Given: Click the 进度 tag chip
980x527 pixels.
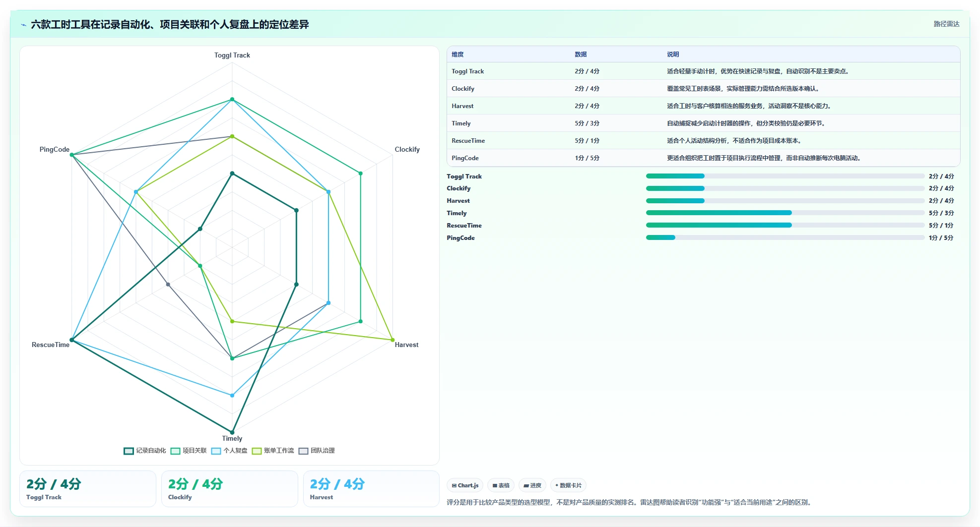Looking at the screenshot, I should pyautogui.click(x=532, y=485).
